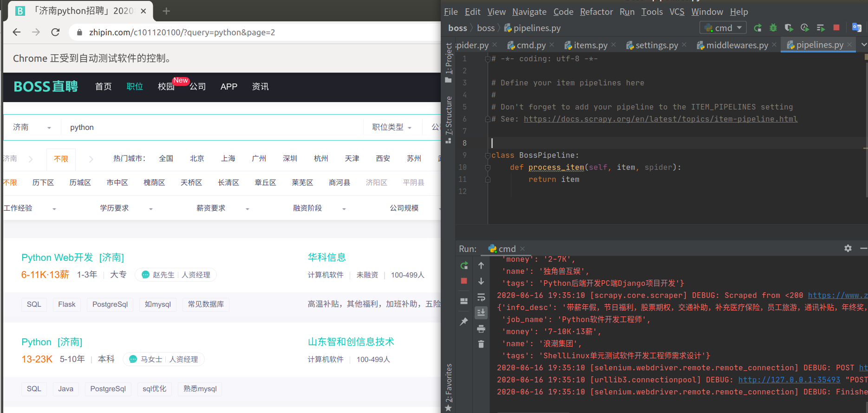
Task: Stop the process from the top toolbar
Action: click(836, 28)
